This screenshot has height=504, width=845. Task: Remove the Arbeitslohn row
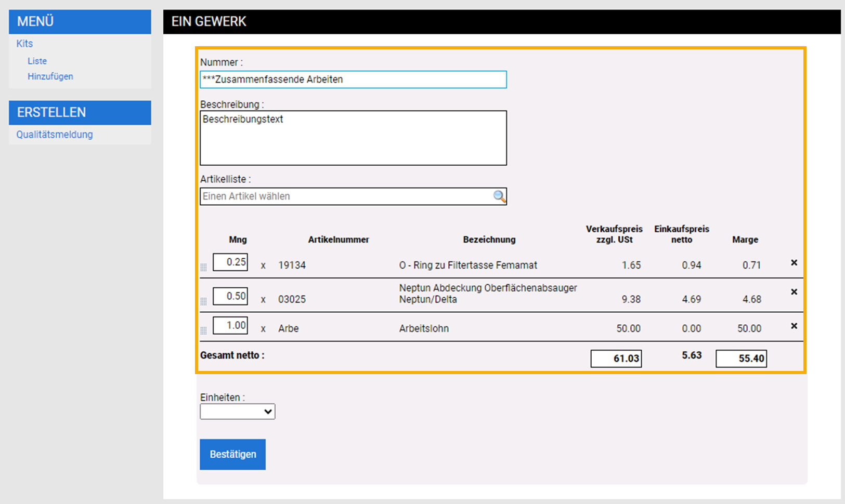(794, 326)
